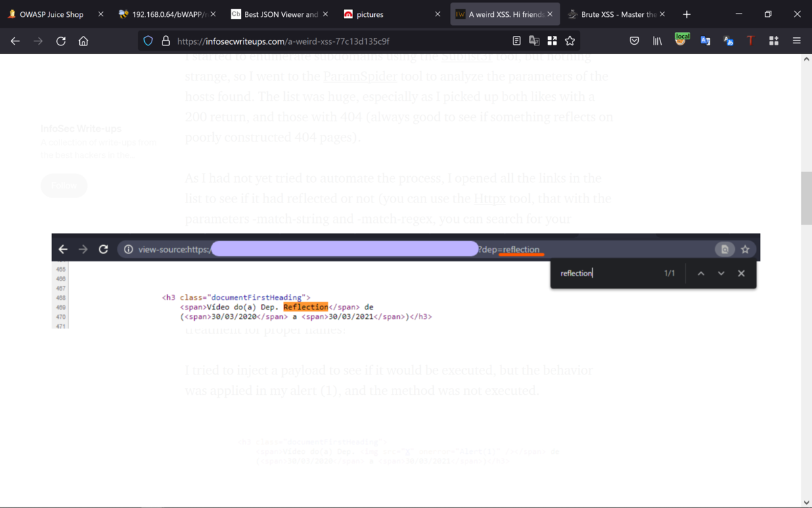This screenshot has height=508, width=812.
Task: Click the red T extension icon
Action: pos(750,41)
